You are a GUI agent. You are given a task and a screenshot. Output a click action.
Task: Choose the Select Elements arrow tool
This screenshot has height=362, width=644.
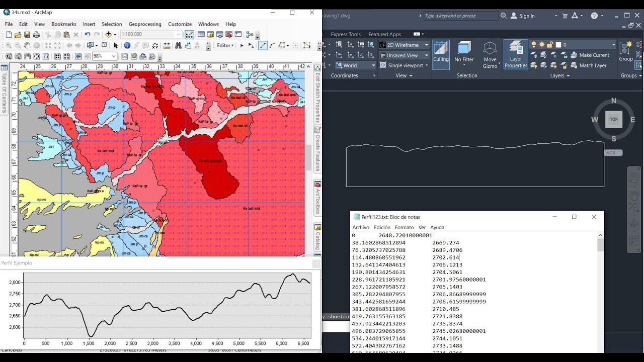pyautogui.click(x=116, y=45)
